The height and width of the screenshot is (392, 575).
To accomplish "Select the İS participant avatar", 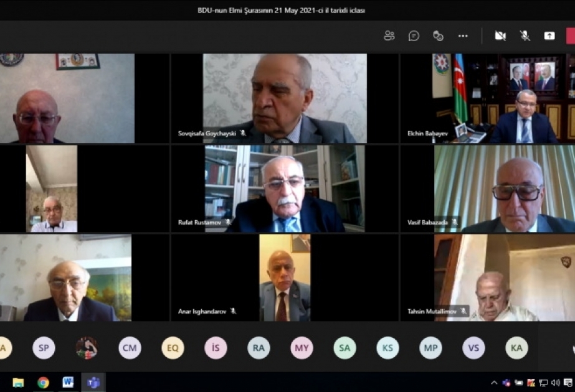I will pyautogui.click(x=216, y=348).
